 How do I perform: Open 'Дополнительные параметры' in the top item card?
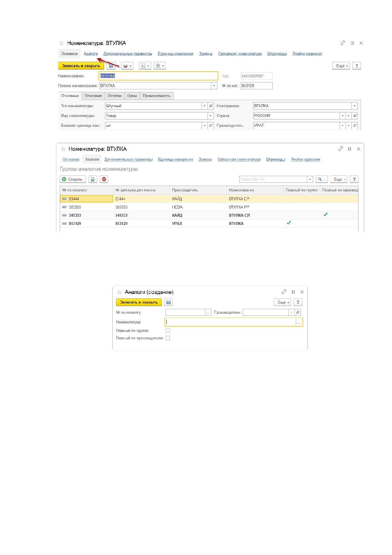(128, 54)
